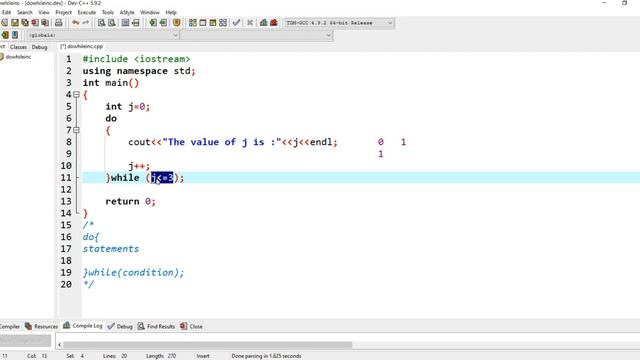
Task: Open the Resources bottom tab
Action: 42,326
